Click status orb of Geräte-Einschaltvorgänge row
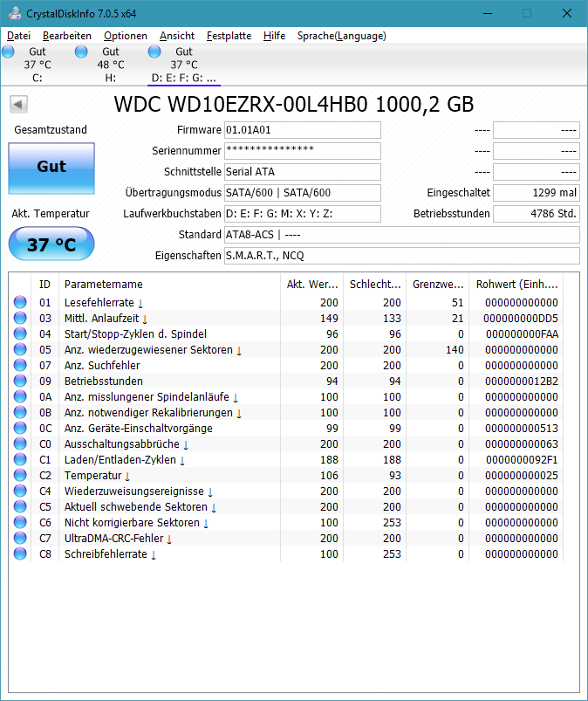 (20, 428)
